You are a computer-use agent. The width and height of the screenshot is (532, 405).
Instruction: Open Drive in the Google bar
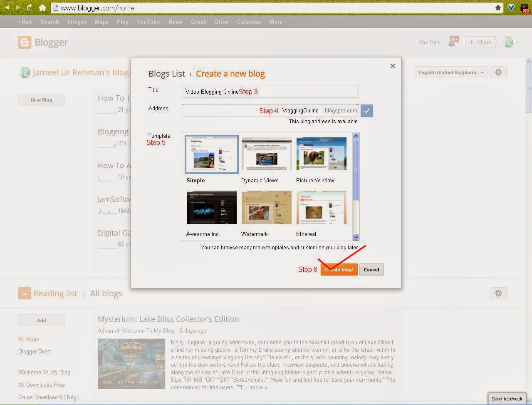coord(222,22)
